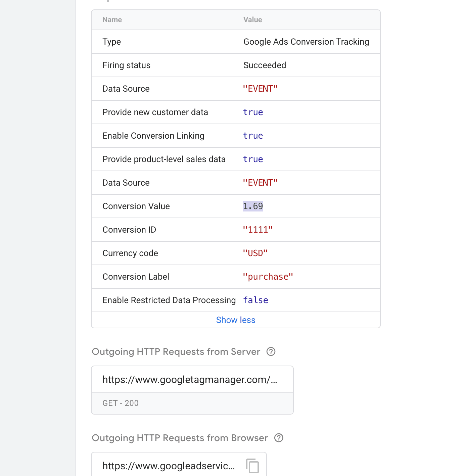This screenshot has width=464, height=476.
Task: Click the Outgoing HTTP Requests from Server heading
Action: (176, 351)
